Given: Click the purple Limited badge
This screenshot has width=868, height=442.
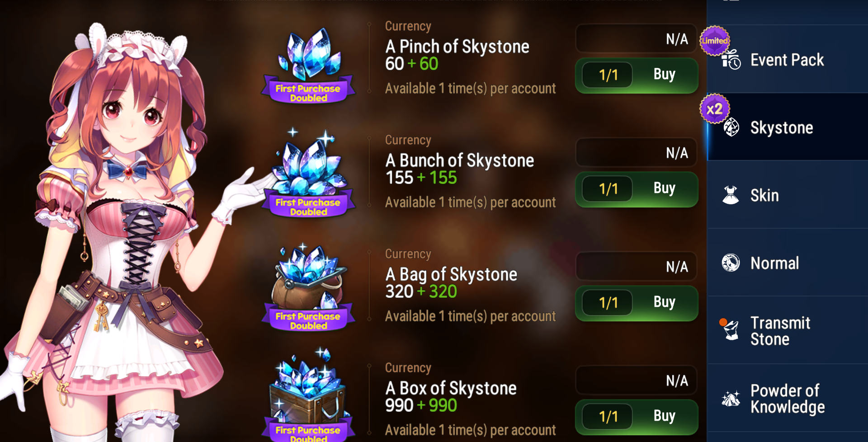Looking at the screenshot, I should 715,41.
